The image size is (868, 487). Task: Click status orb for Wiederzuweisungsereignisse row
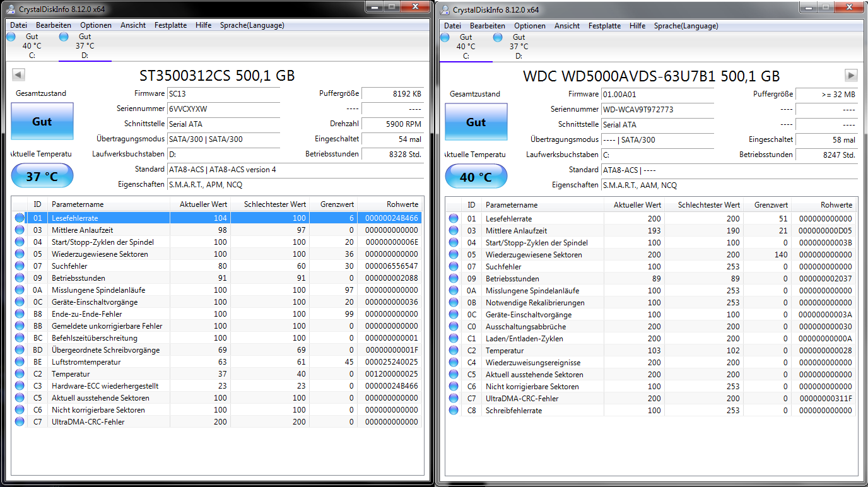pos(454,363)
